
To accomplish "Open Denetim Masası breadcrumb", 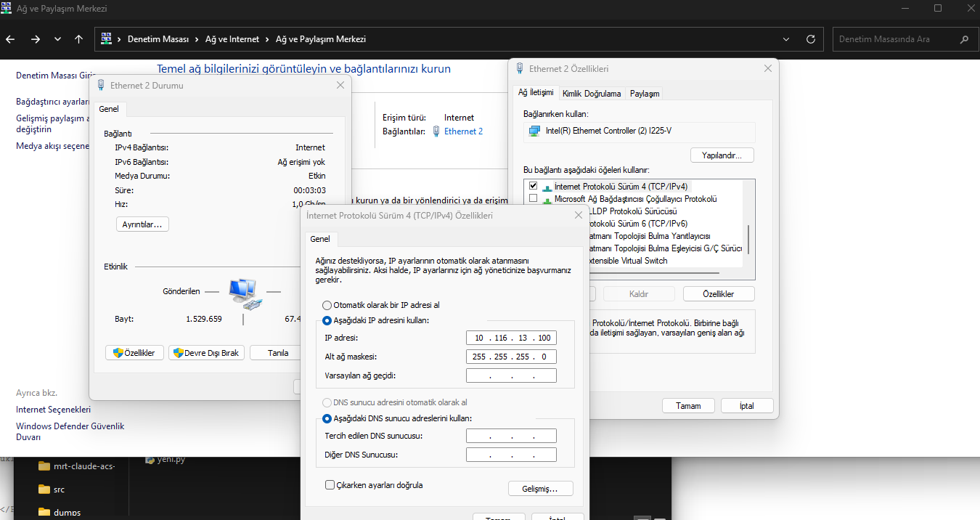I will coord(158,39).
